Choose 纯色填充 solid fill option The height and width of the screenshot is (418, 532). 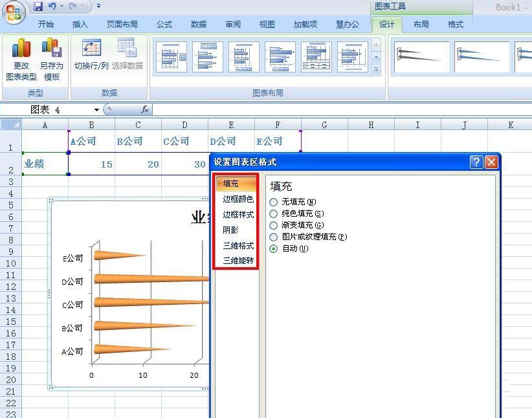(274, 214)
